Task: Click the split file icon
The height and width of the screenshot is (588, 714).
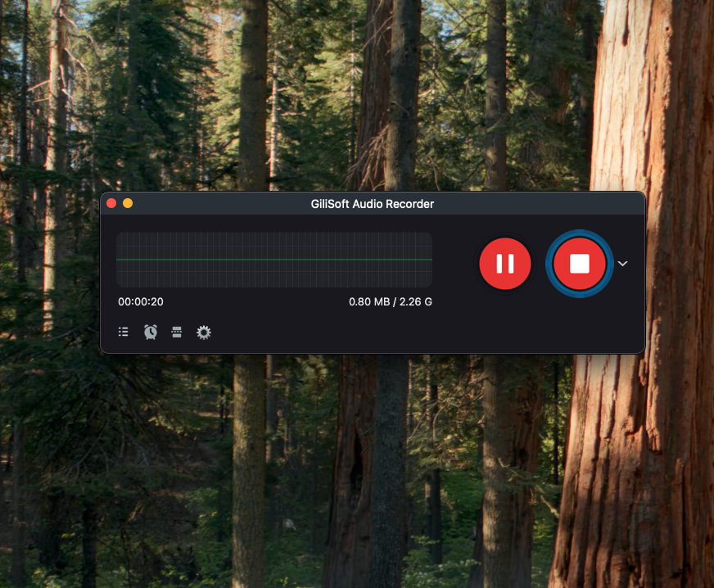Action: pyautogui.click(x=177, y=332)
